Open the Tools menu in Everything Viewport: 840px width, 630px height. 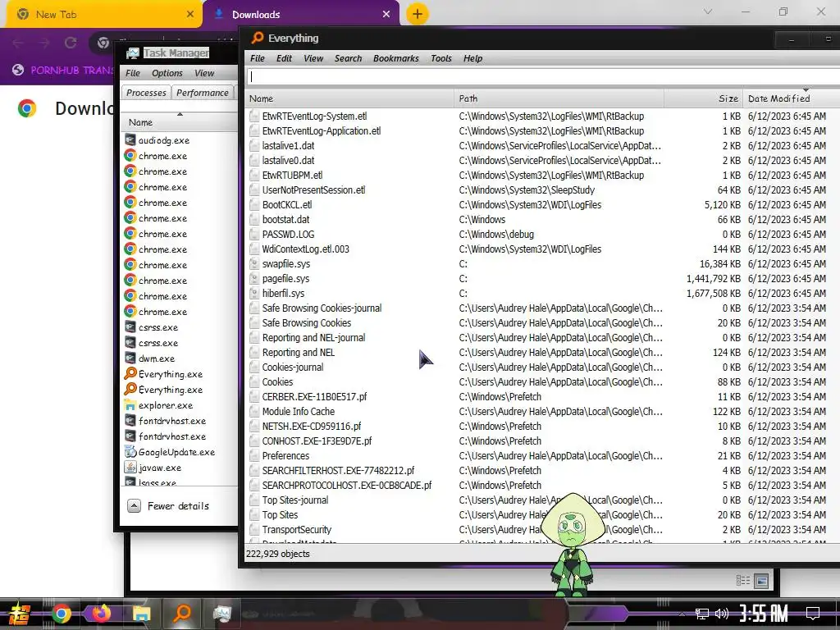(441, 58)
